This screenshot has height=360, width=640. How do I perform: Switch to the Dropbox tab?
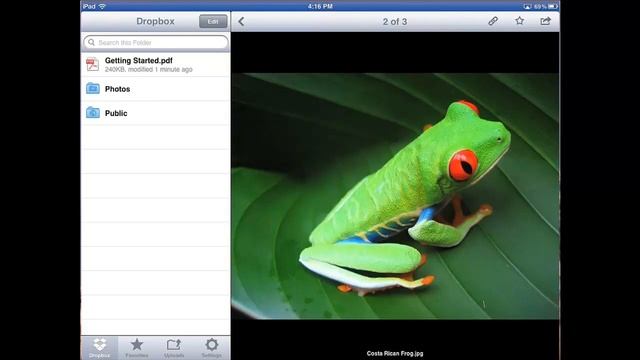tap(100, 348)
